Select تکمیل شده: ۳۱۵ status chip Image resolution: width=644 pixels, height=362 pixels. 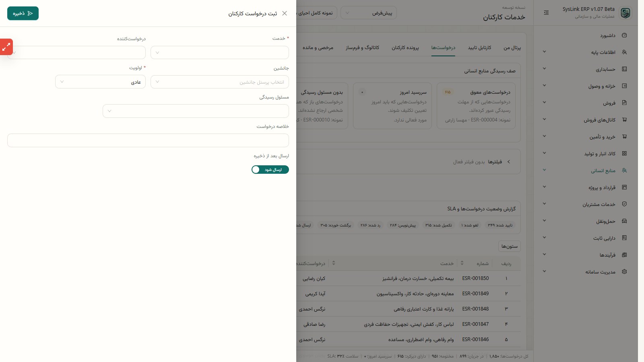[x=439, y=225]
